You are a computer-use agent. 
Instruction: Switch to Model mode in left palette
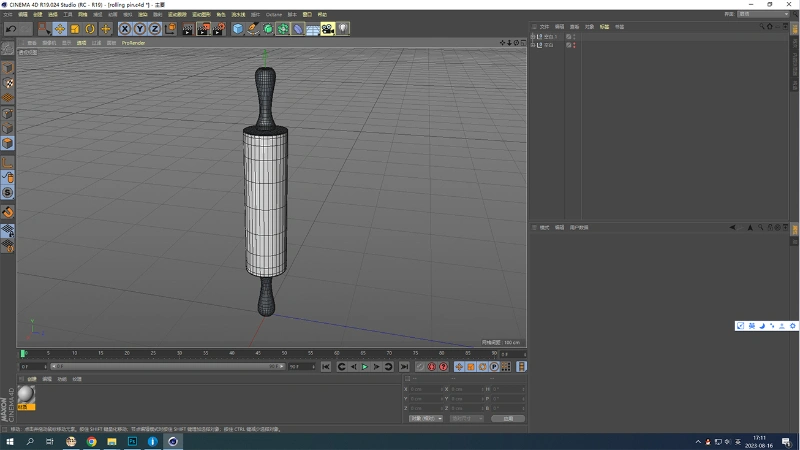click(x=8, y=68)
